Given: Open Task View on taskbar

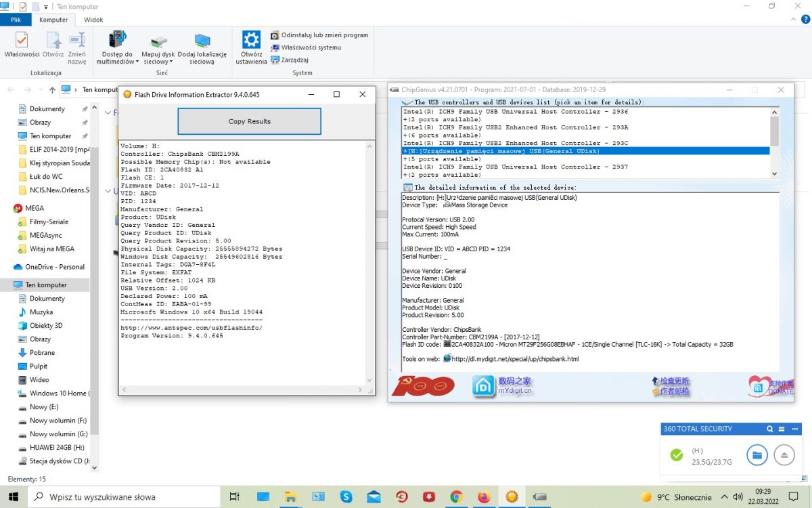Looking at the screenshot, I should [x=234, y=497].
